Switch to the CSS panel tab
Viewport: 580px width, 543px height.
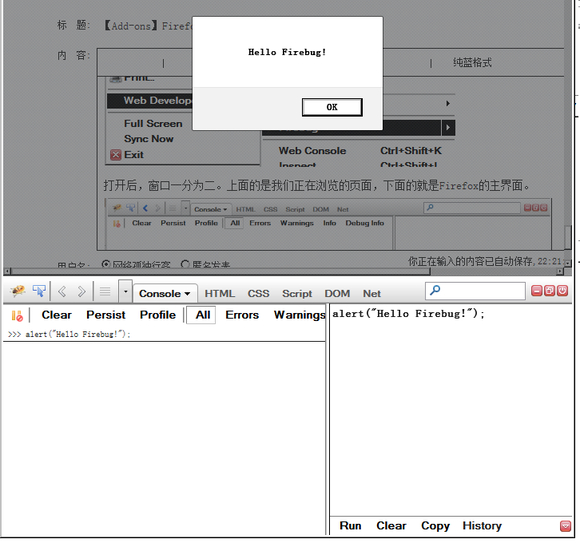point(258,294)
